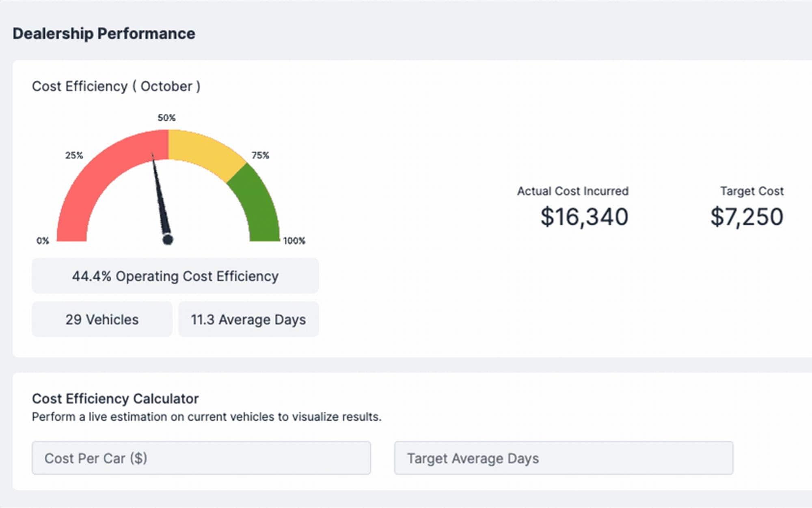The height and width of the screenshot is (508, 812).
Task: Click the $16,340 actual cost value
Action: pyautogui.click(x=584, y=217)
